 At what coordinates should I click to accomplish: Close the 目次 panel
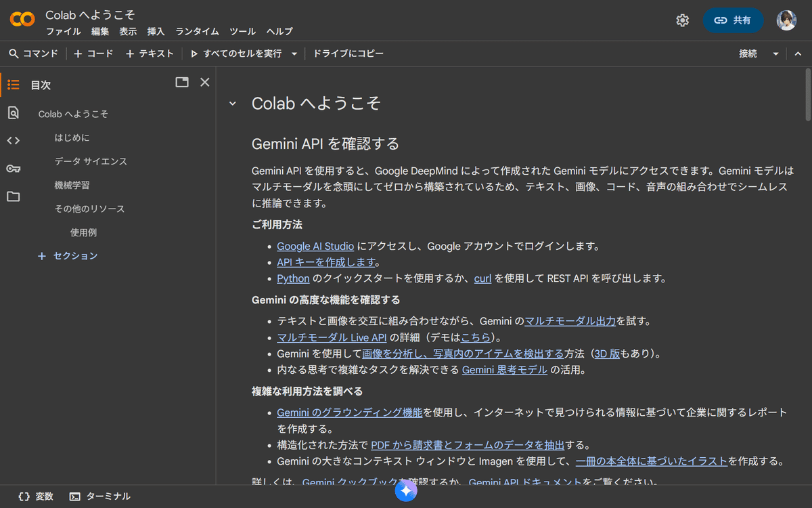pos(205,82)
